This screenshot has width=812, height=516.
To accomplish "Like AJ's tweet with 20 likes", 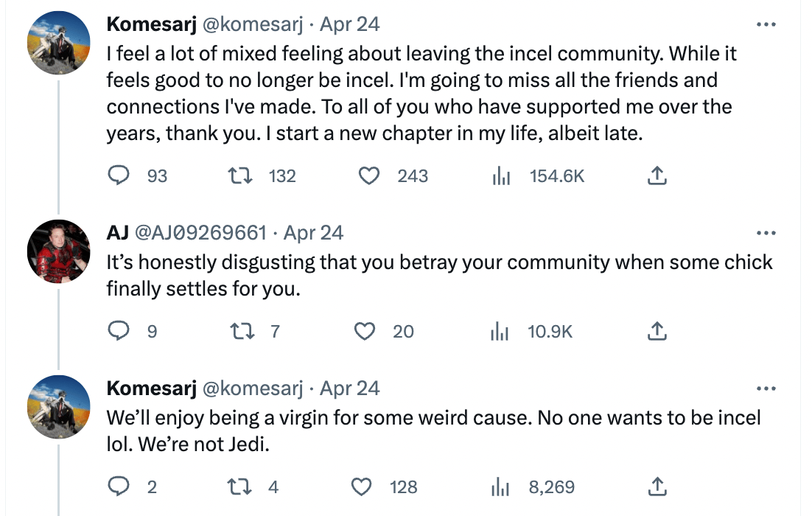I will coord(365,332).
